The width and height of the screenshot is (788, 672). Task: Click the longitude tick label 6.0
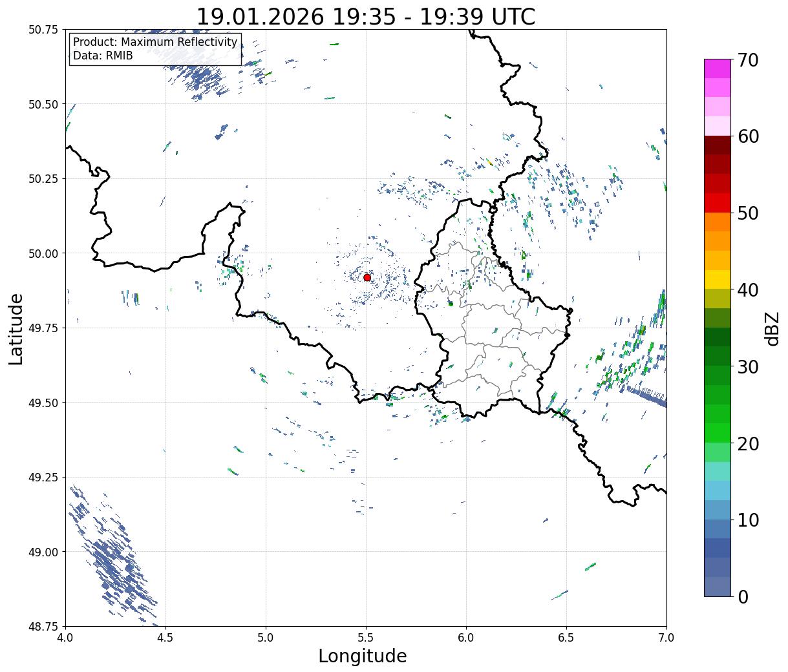[466, 638]
